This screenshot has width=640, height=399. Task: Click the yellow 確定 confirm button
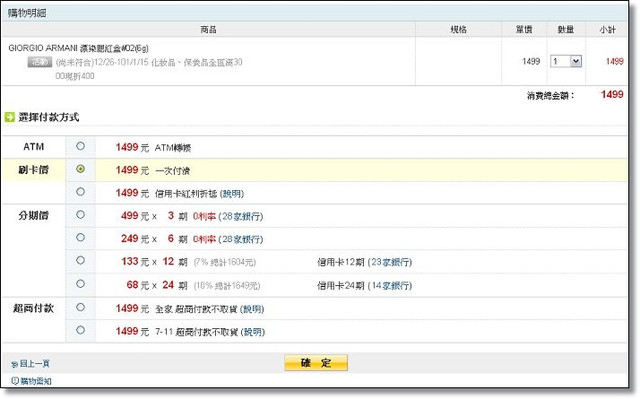coord(316,363)
